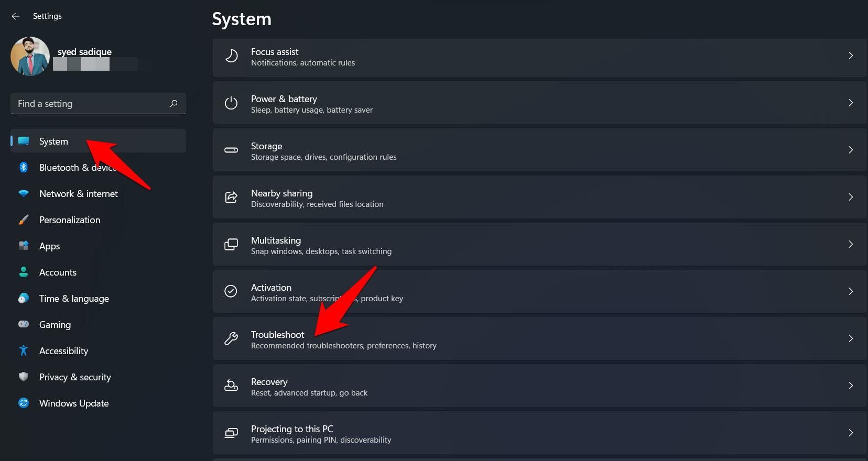Click the Recovery icon
Viewport: 868px width, 461px height.
pos(231,386)
